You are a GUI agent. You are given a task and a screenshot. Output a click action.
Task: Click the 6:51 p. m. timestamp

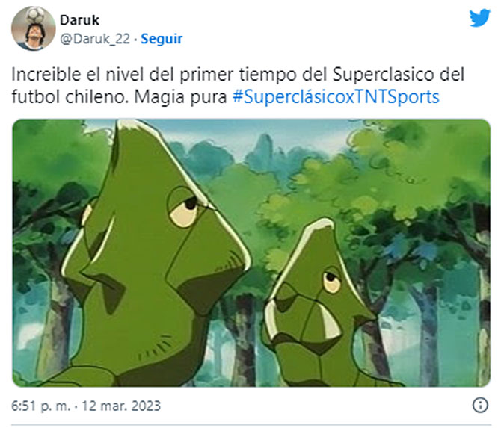pyautogui.click(x=41, y=406)
